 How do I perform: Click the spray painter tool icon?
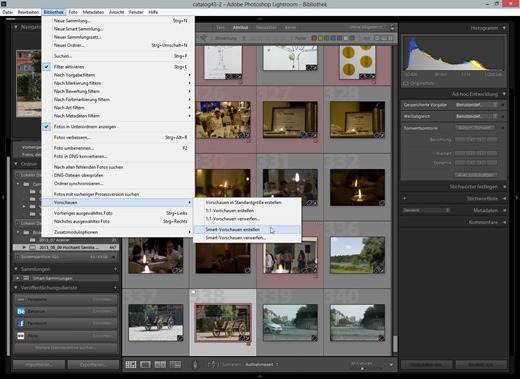pyautogui.click(x=195, y=364)
